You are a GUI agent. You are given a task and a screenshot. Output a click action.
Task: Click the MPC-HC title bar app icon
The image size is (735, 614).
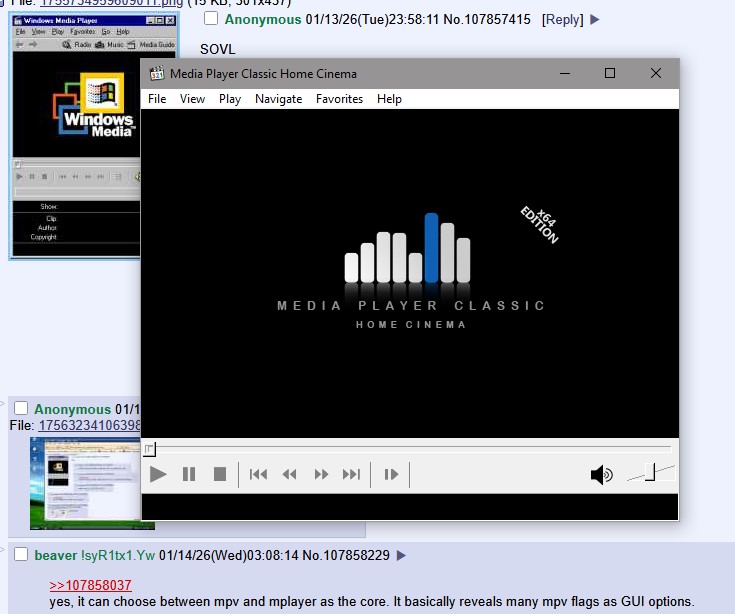click(157, 74)
